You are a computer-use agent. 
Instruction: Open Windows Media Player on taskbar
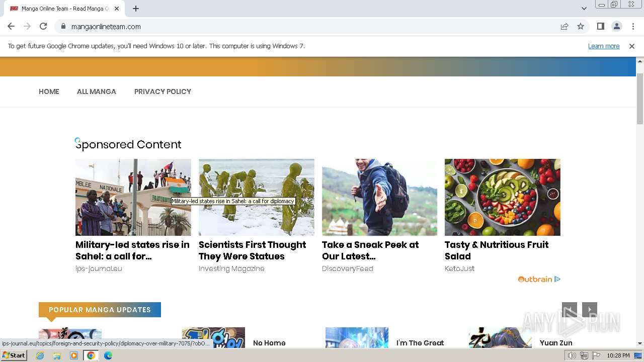(x=74, y=355)
